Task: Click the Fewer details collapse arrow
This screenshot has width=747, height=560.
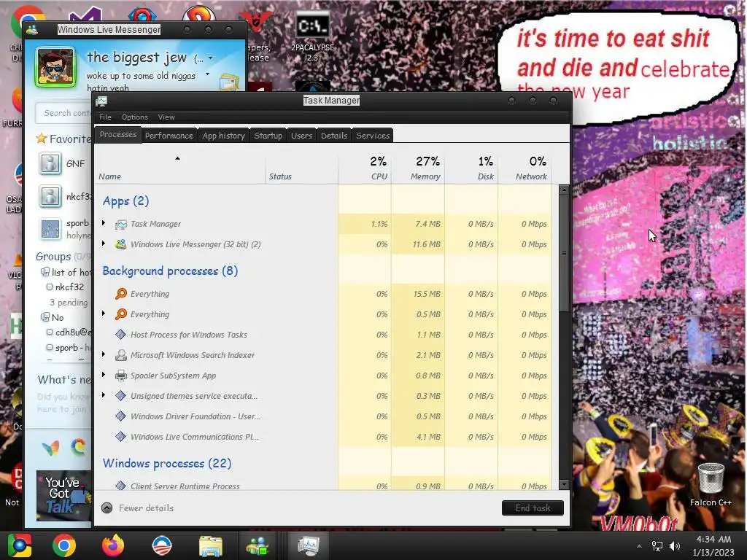Action: (x=107, y=508)
